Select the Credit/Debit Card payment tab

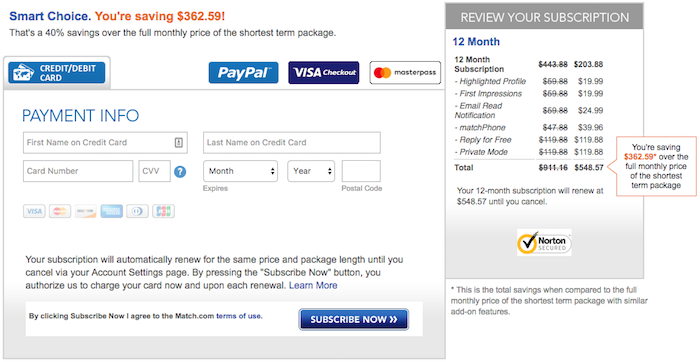click(57, 73)
